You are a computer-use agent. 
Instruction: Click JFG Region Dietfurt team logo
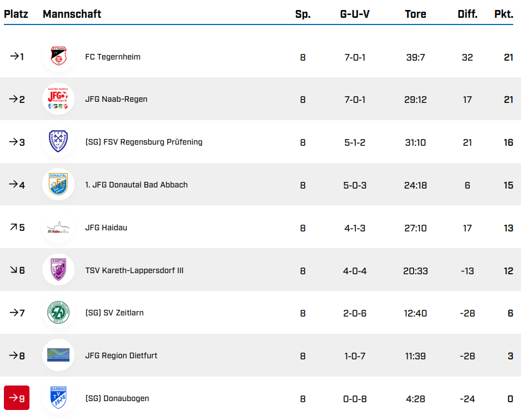[x=58, y=355]
